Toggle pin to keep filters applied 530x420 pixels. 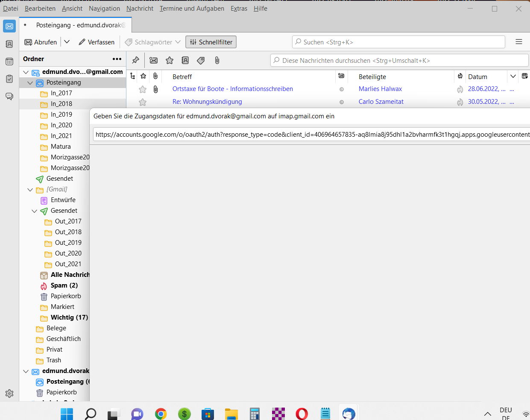136,60
